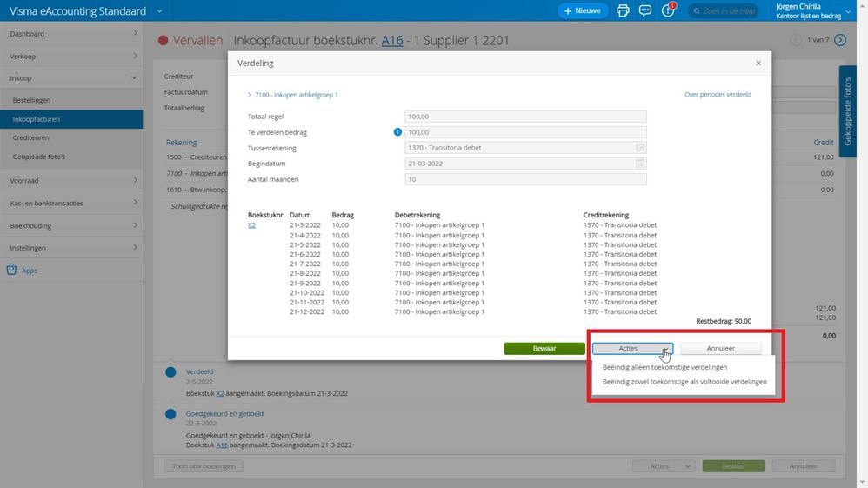Click the green Bewaar button in dialog
Image resolution: width=868 pixels, height=488 pixels.
coord(544,349)
